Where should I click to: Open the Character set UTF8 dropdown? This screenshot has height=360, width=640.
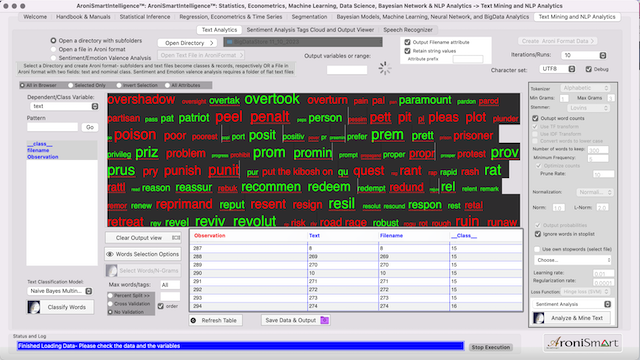coord(558,69)
